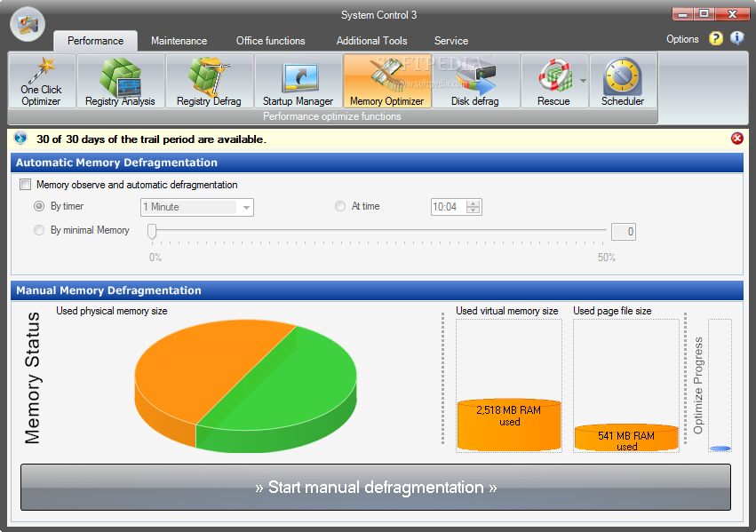756x532 pixels.
Task: Open the Options menu
Action: point(682,39)
